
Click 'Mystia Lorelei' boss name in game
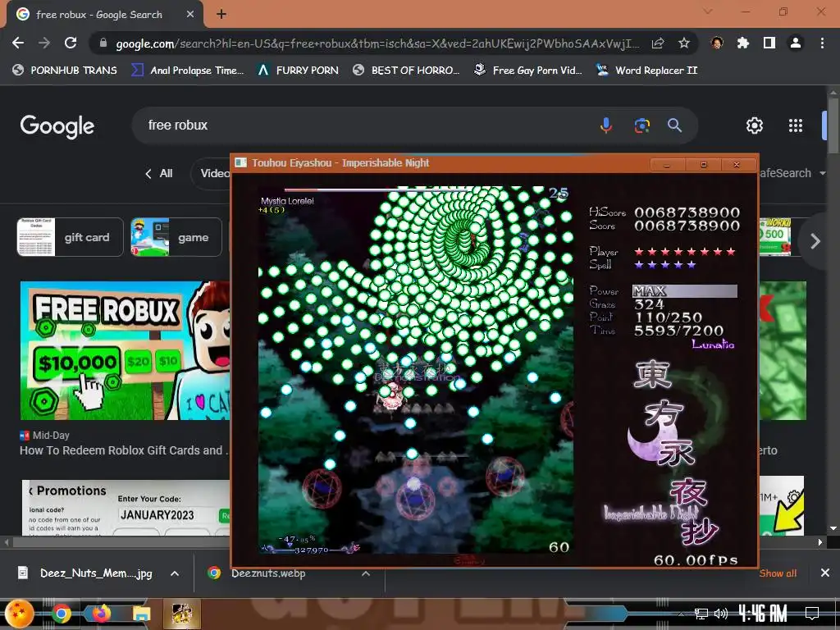point(287,201)
